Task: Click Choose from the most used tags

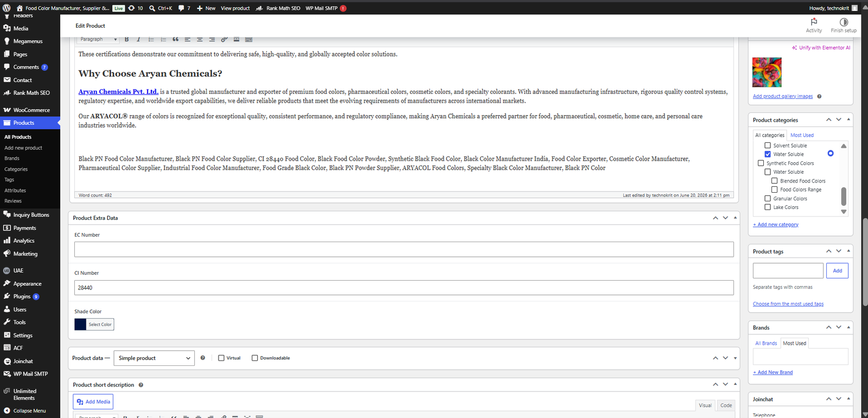Action: click(x=788, y=304)
